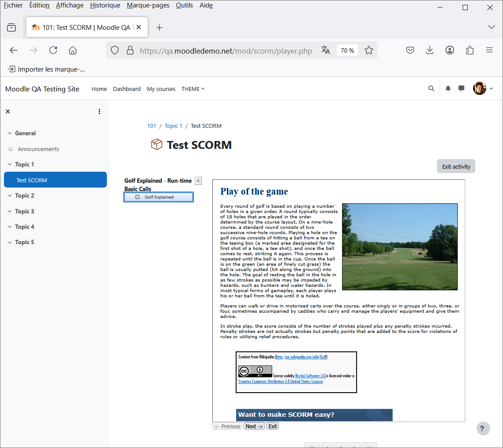Open the Fichier menu

13,5
